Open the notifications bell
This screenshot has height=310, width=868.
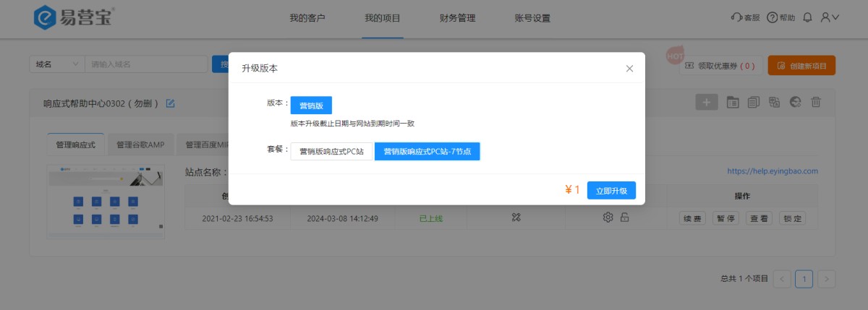(x=808, y=17)
